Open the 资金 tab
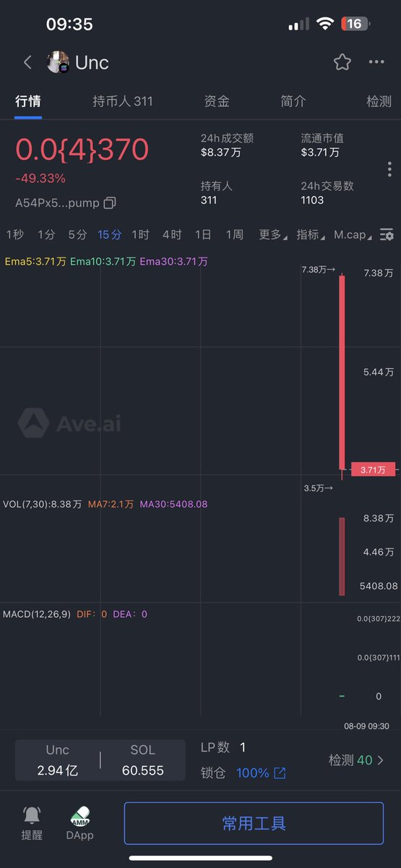Screen dimensions: 401x868 pyautogui.click(x=217, y=101)
